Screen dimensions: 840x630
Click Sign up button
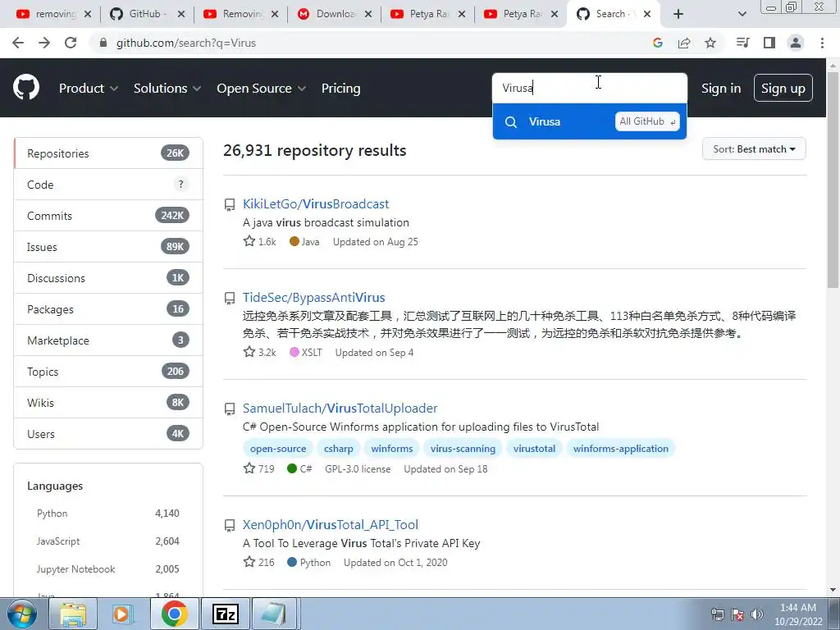tap(783, 89)
